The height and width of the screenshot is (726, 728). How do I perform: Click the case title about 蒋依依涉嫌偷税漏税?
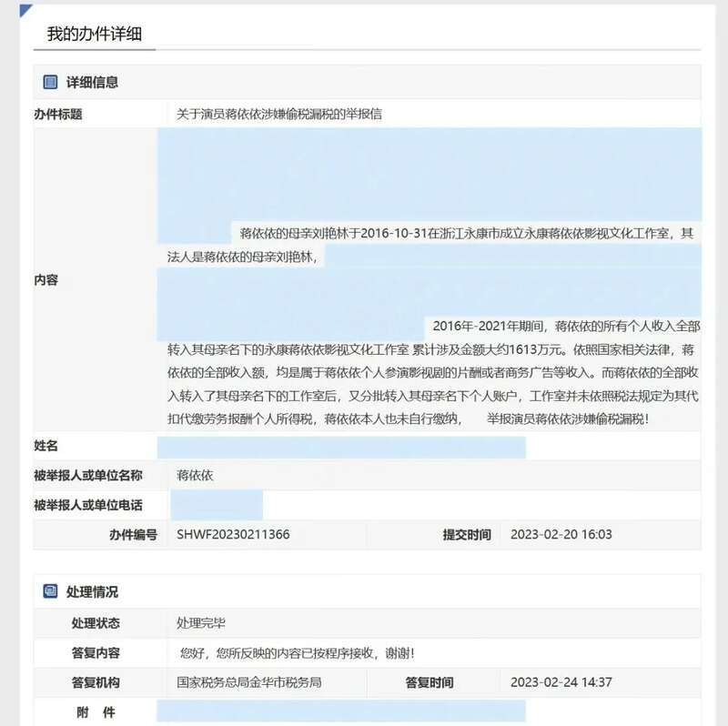279,114
